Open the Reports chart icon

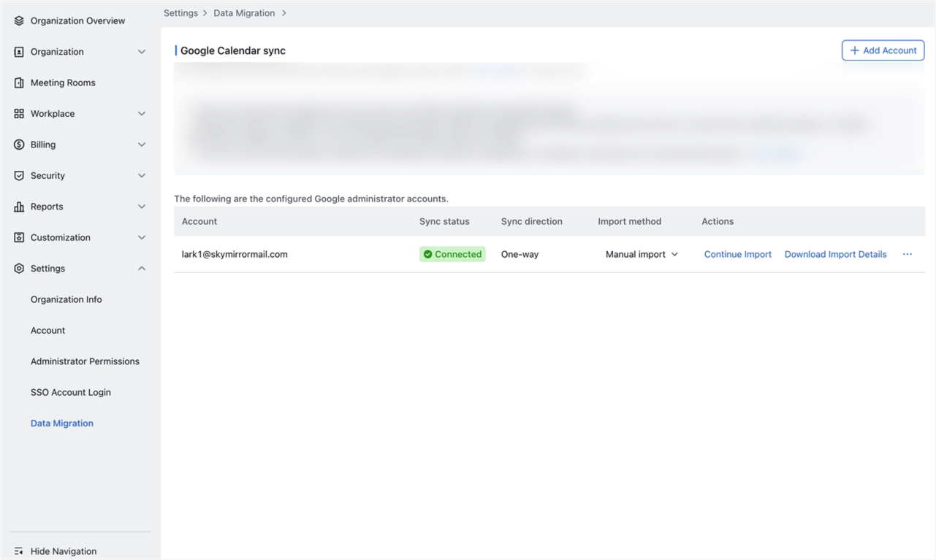[x=19, y=206]
